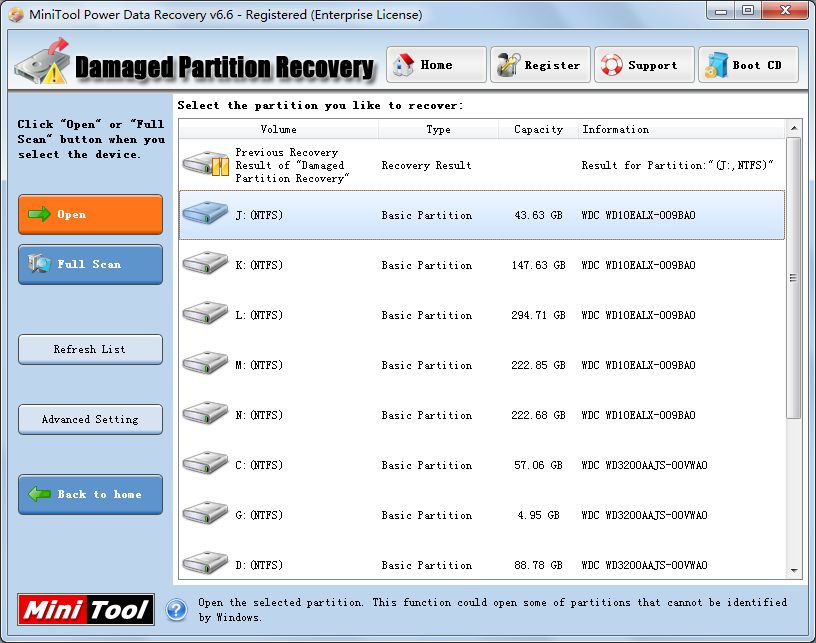
Task: Click the scrollbar down arrow
Action: pyautogui.click(x=794, y=571)
